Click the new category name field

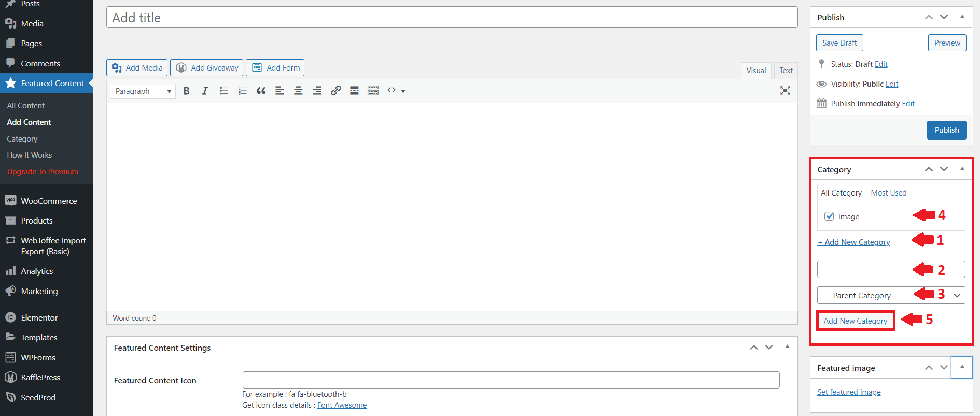(891, 270)
